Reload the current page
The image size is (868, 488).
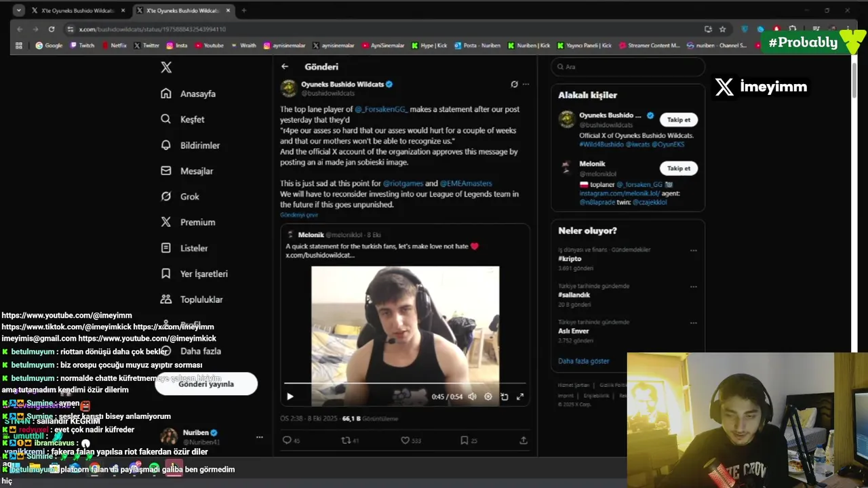pos(52,29)
